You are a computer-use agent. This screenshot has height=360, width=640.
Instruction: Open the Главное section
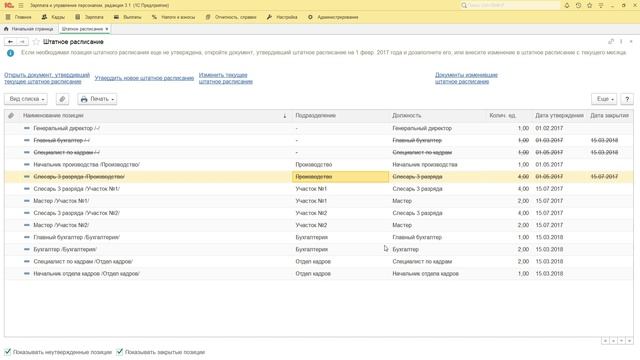point(19,17)
